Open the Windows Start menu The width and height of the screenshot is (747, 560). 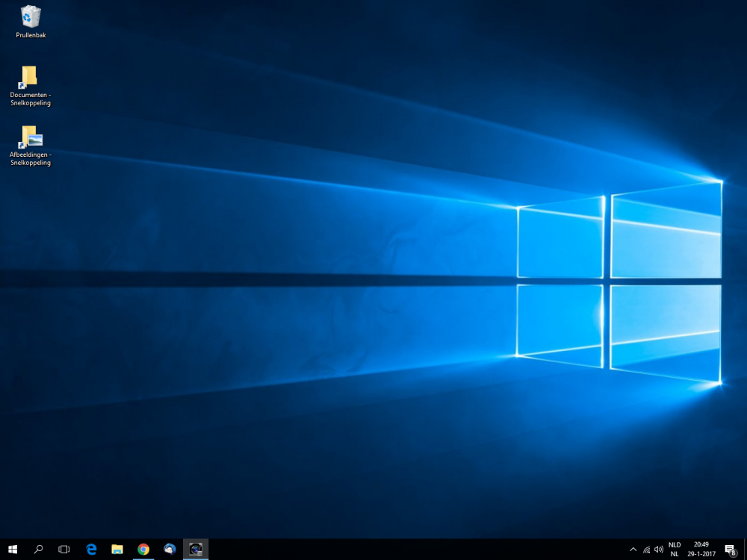[x=13, y=549]
